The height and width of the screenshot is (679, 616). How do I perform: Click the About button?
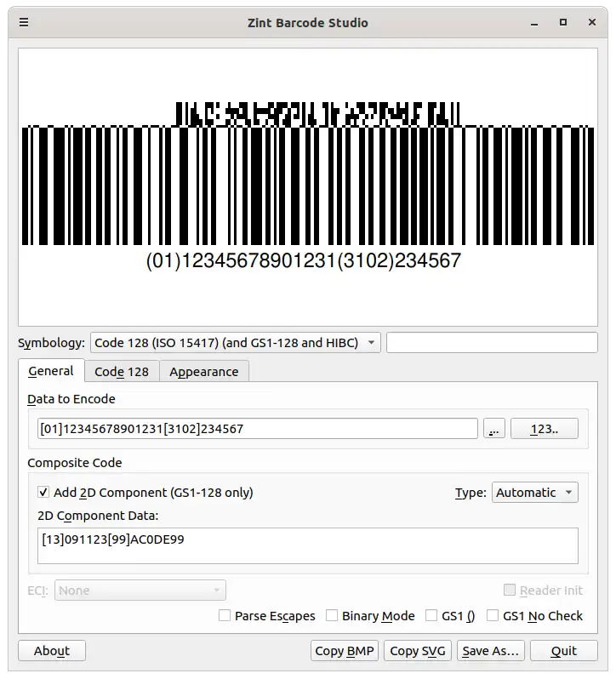(52, 650)
